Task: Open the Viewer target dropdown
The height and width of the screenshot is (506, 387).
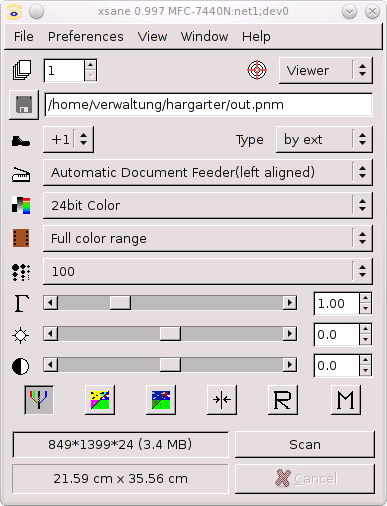Action: coord(326,70)
